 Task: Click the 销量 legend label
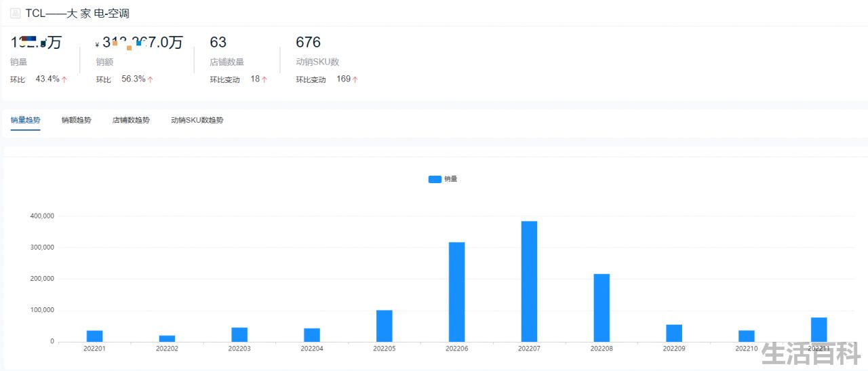click(x=451, y=179)
